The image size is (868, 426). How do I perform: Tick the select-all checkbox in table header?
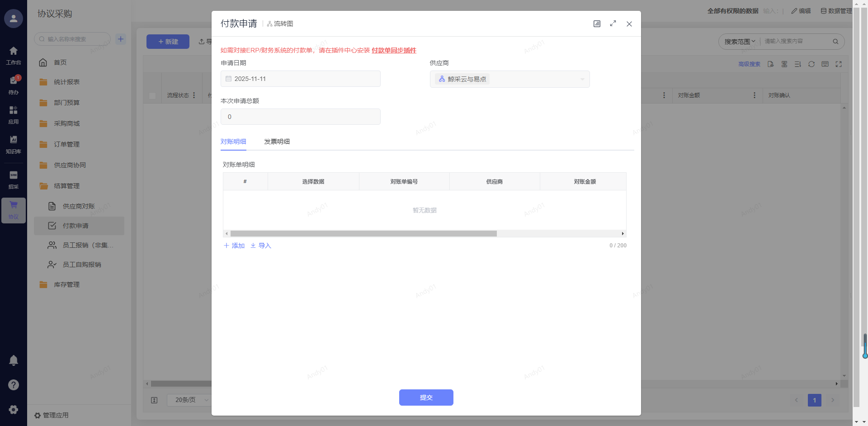152,95
